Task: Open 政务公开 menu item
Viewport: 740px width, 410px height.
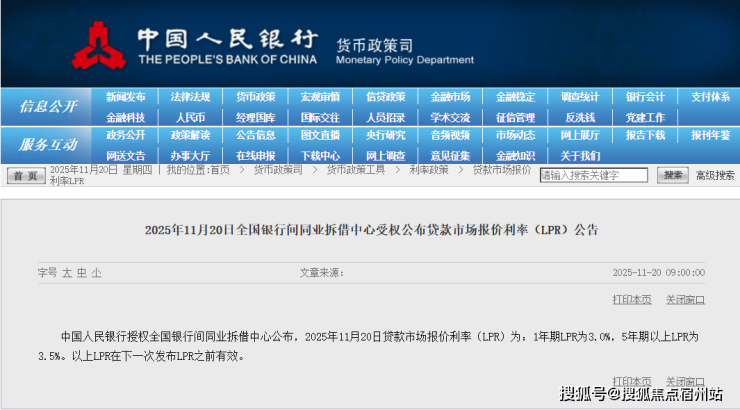Action: point(126,135)
